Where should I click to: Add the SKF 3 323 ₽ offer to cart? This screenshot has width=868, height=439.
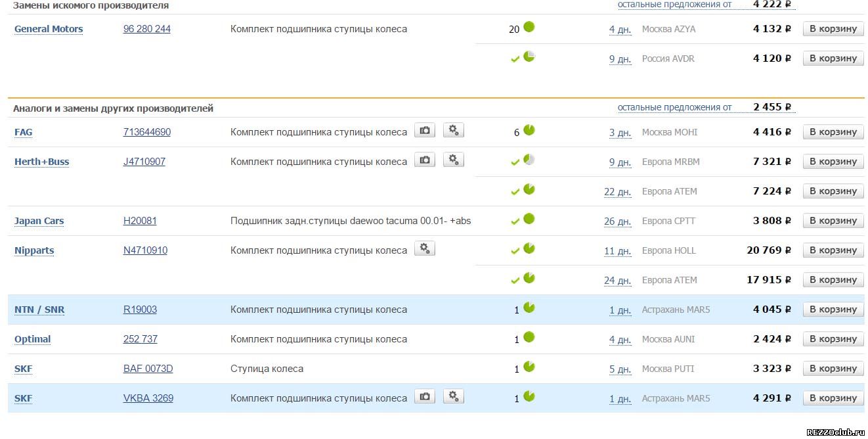pos(833,368)
